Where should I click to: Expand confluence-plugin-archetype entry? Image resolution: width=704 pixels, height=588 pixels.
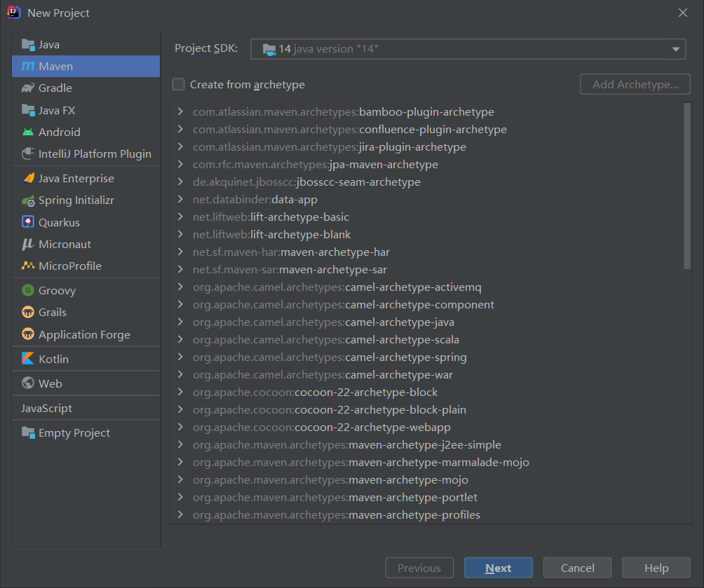[180, 129]
